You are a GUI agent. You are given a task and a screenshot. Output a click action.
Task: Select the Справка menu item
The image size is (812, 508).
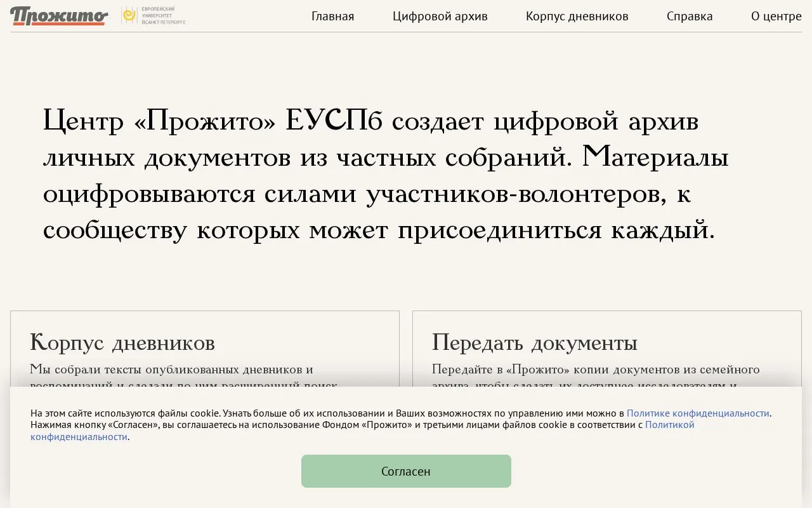tap(690, 17)
